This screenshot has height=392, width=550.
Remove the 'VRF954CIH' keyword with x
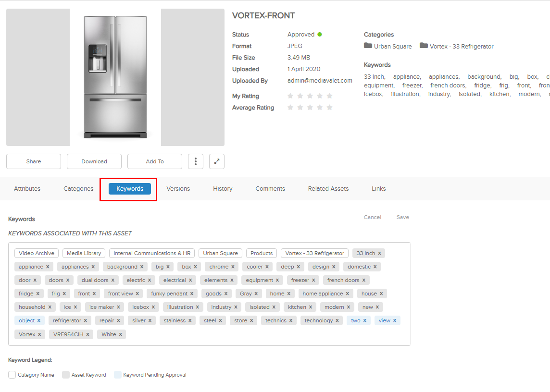click(87, 334)
